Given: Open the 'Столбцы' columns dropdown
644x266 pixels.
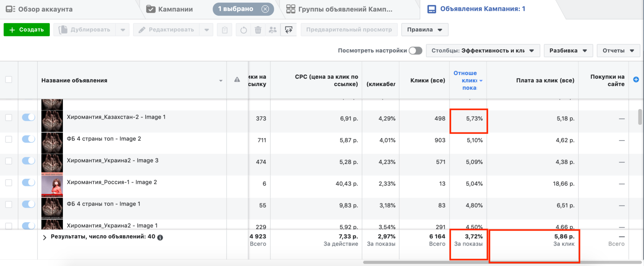Looking at the screenshot, I should click(x=483, y=51).
